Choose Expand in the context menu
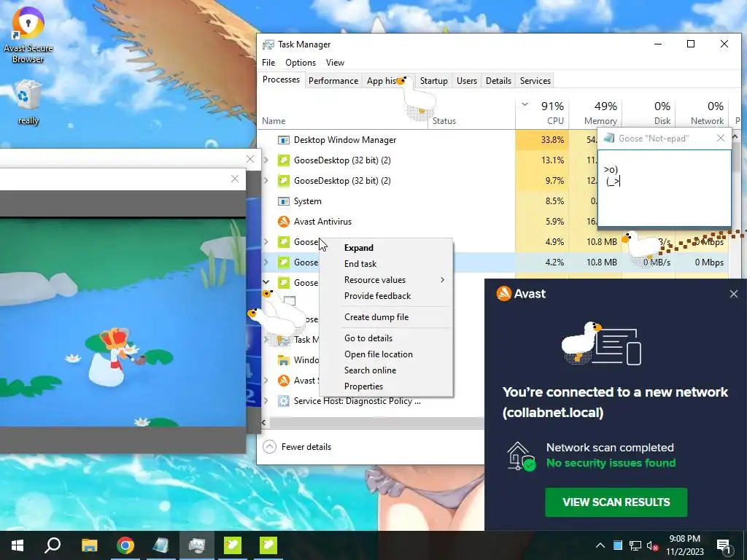 pos(386,248)
